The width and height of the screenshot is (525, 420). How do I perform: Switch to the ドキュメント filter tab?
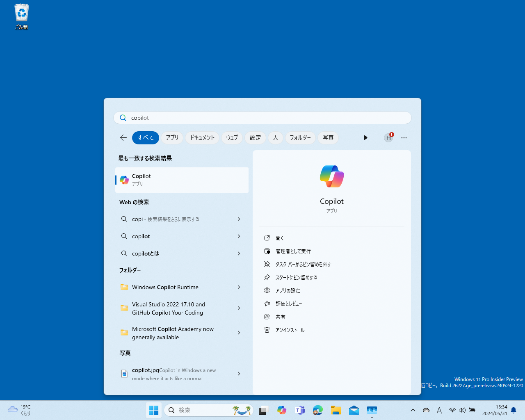click(202, 138)
